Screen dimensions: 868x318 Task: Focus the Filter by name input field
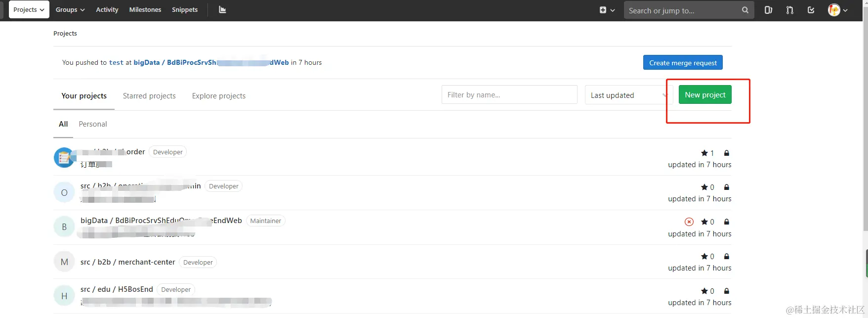509,95
